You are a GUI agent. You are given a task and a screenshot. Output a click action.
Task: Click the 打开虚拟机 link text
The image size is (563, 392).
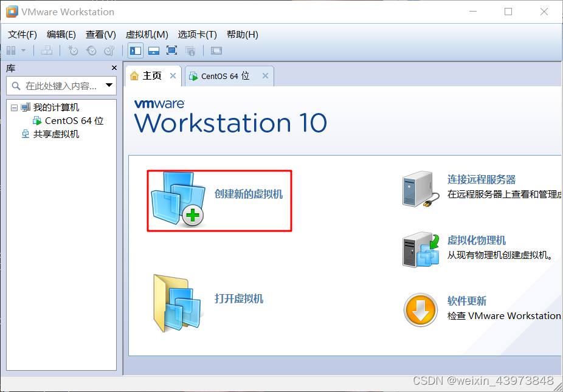click(x=239, y=298)
